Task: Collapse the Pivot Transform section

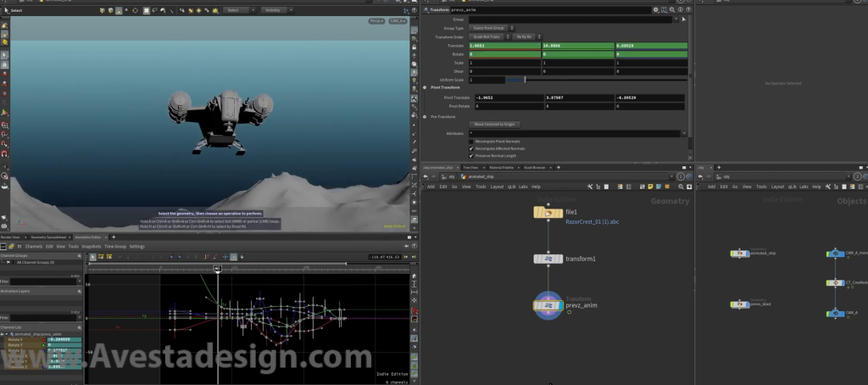Action: tap(425, 87)
